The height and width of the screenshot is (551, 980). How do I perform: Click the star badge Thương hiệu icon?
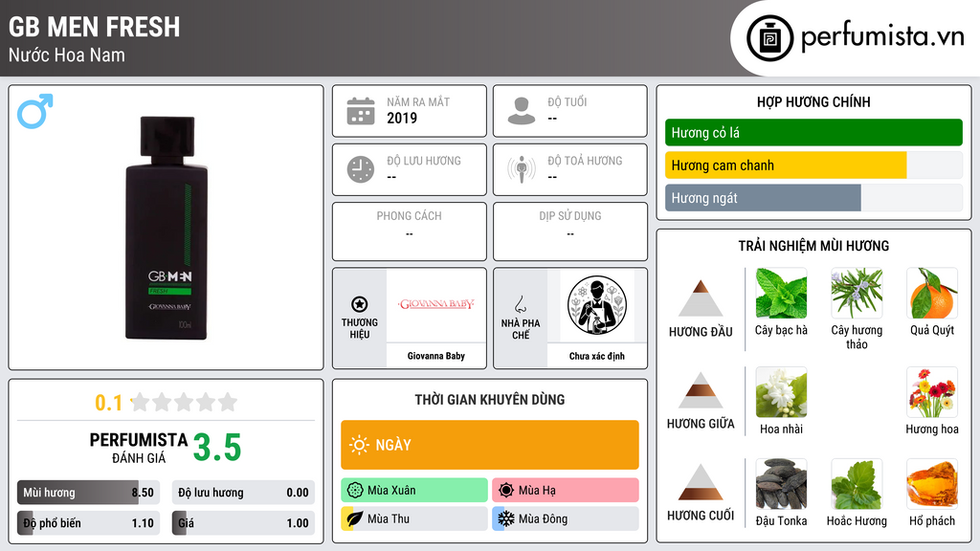tap(360, 304)
